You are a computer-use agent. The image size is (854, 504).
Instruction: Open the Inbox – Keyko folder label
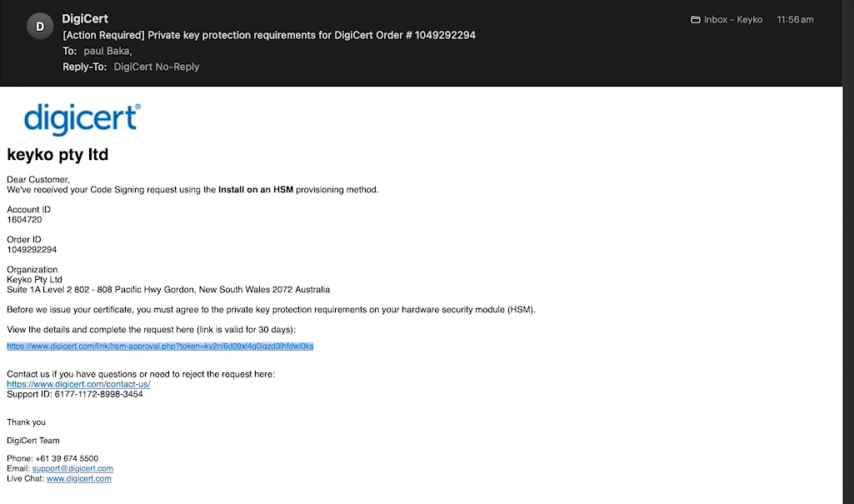click(x=732, y=18)
